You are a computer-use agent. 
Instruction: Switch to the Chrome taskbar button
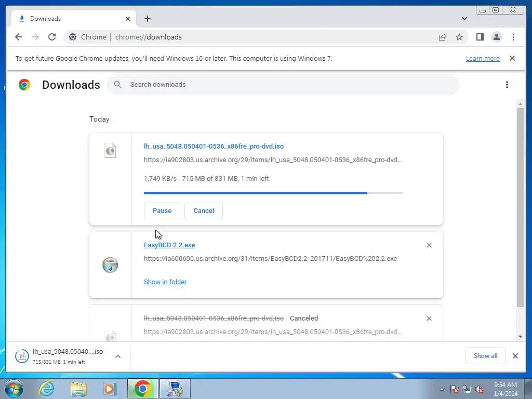pyautogui.click(x=143, y=389)
